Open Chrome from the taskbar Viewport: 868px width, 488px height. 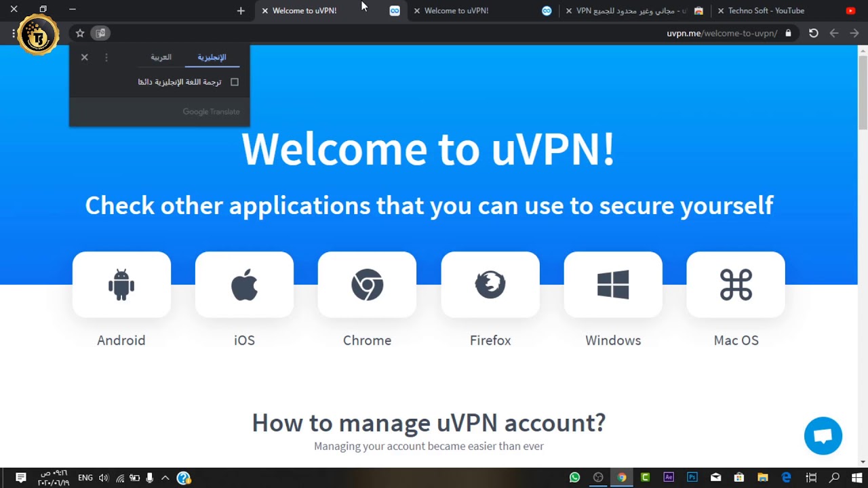coord(622,477)
